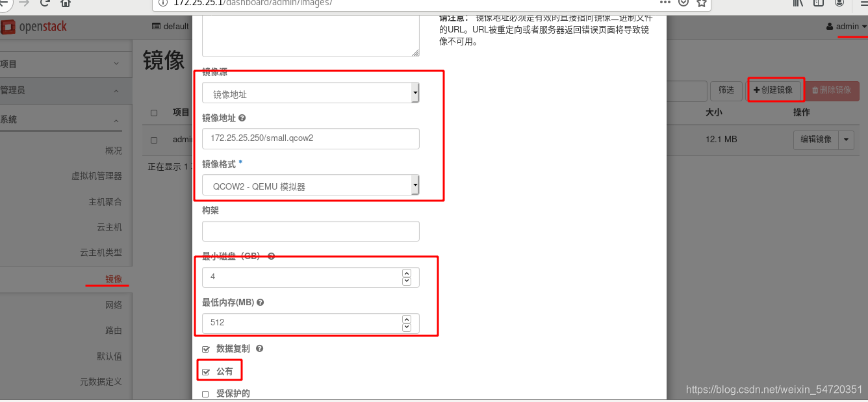
Task: Open the 镜像格式 QCOW2 dropdown
Action: point(311,186)
